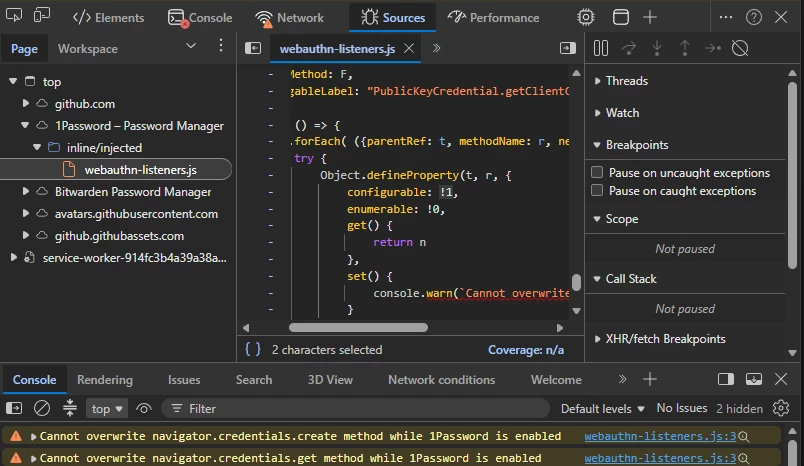Screen dimensions: 804x466
Task: Hide the debugger sidebar
Action: tap(568, 48)
